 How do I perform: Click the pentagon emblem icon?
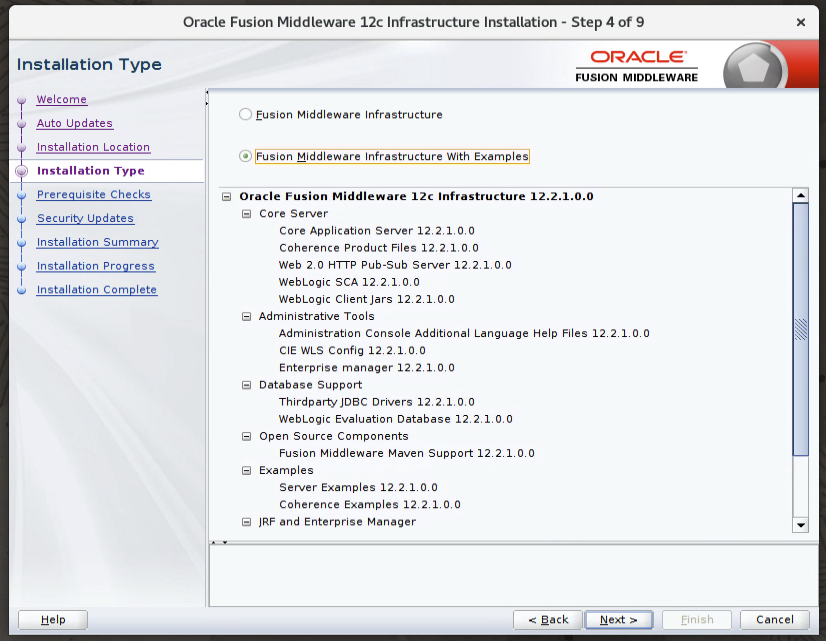point(753,67)
